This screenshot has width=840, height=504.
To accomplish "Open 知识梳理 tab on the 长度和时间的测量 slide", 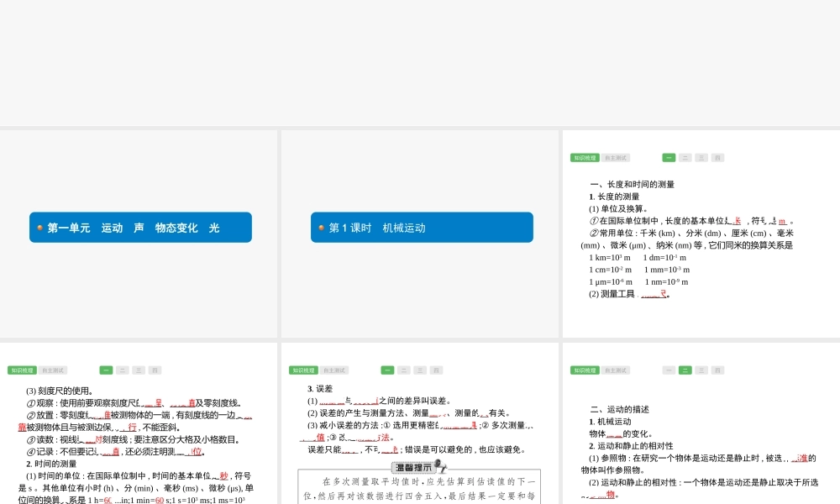I will (585, 158).
